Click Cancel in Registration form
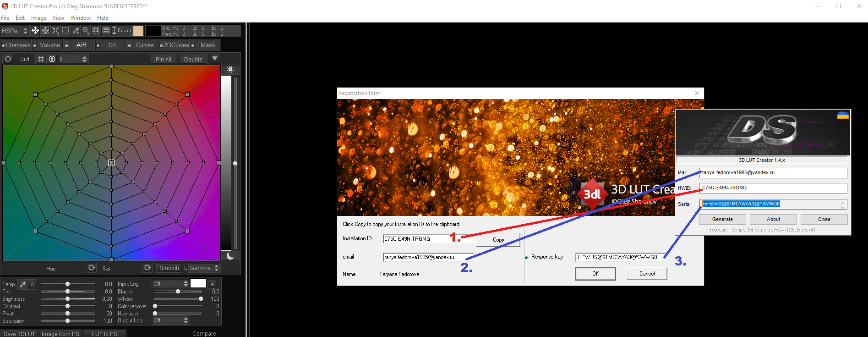The image size is (868, 337). point(647,274)
